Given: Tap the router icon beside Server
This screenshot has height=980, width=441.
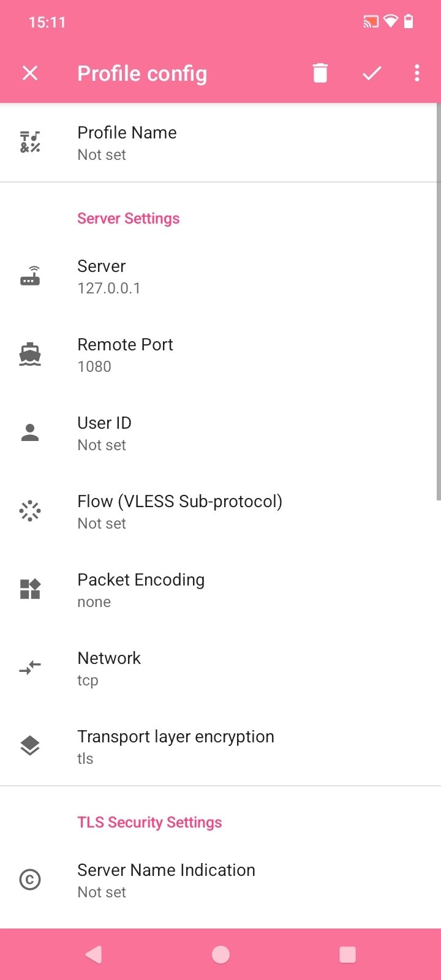Looking at the screenshot, I should tap(30, 277).
